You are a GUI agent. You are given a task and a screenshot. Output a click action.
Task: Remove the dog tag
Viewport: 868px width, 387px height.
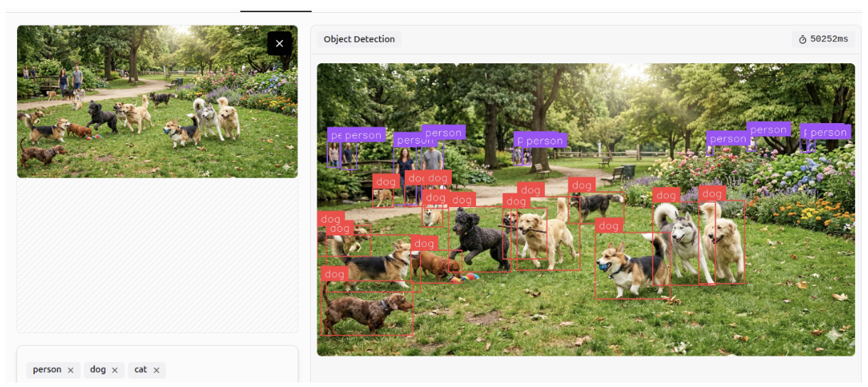[115, 370]
